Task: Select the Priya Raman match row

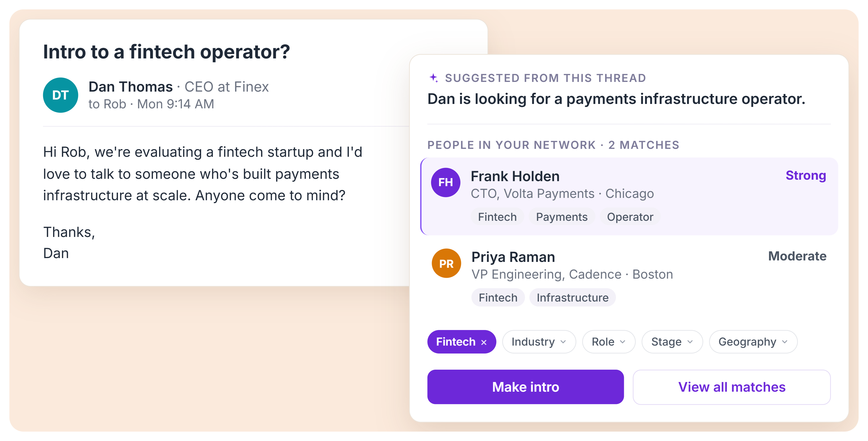Action: pyautogui.click(x=629, y=277)
